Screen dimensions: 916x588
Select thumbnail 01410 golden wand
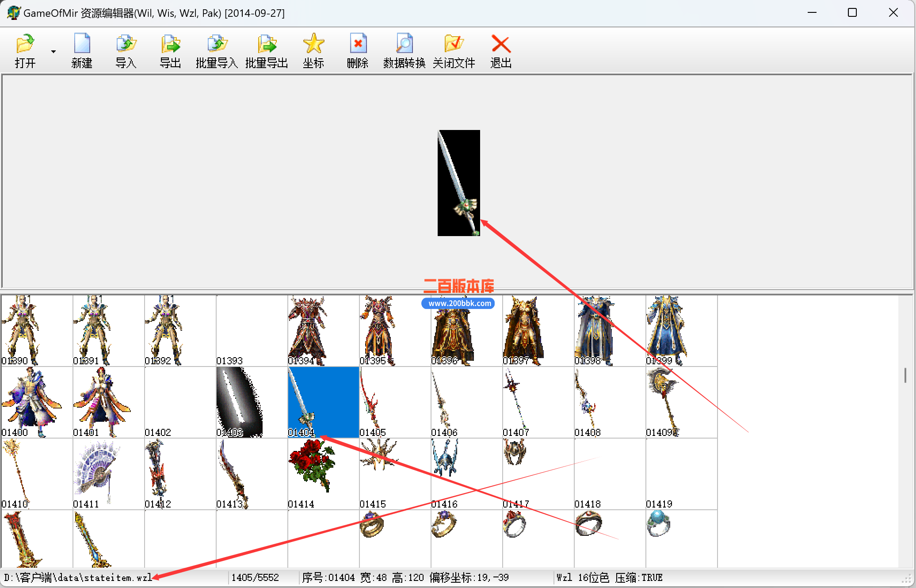point(37,474)
